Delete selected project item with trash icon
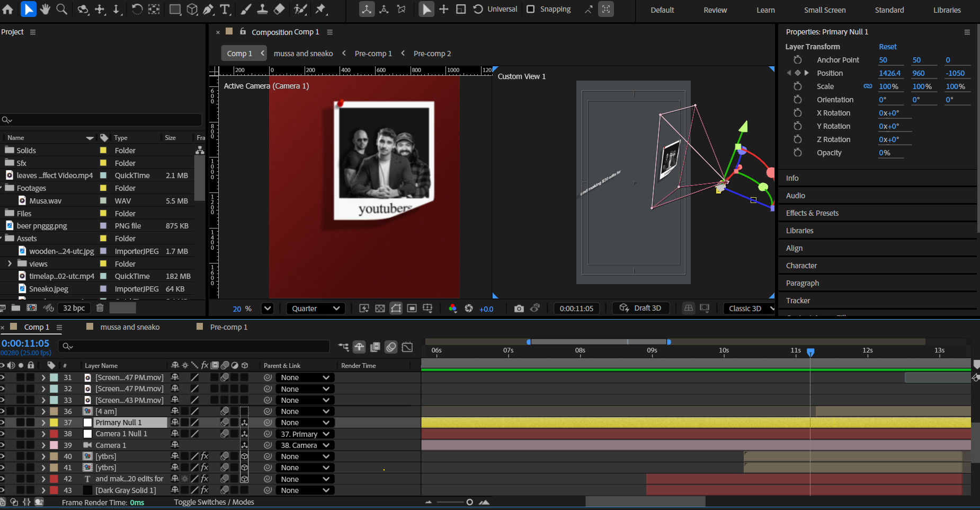Image resolution: width=980 pixels, height=510 pixels. coord(100,308)
